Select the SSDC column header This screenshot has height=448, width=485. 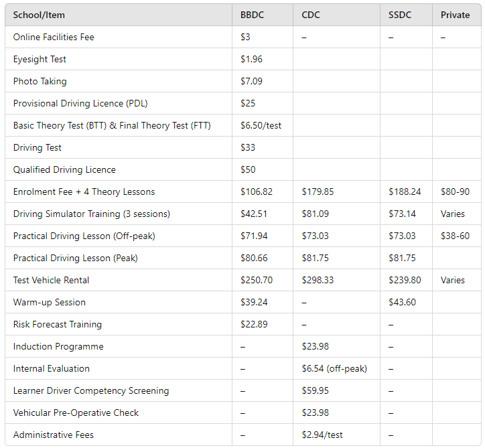pyautogui.click(x=400, y=15)
